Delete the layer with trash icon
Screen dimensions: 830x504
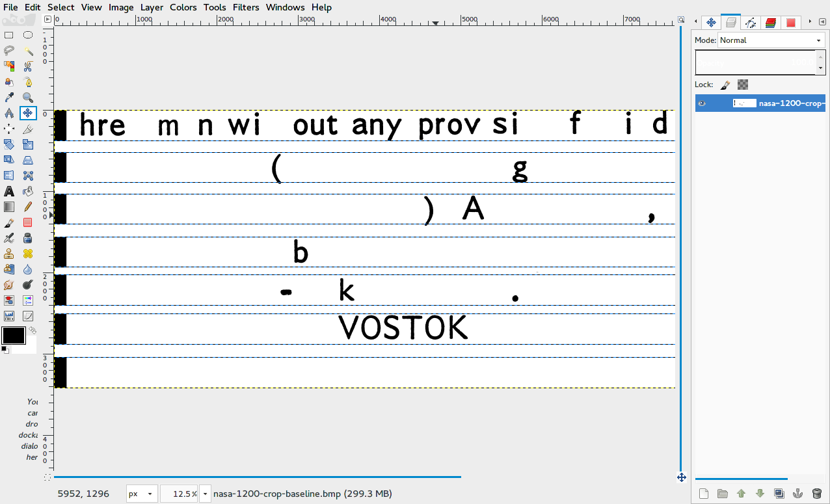(817, 494)
